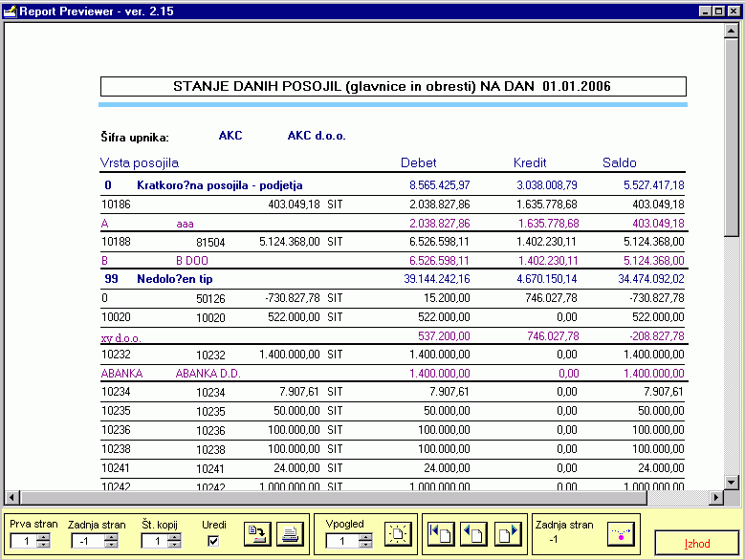
Task: Click the debet value 8.565.425,97
Action: click(440, 185)
